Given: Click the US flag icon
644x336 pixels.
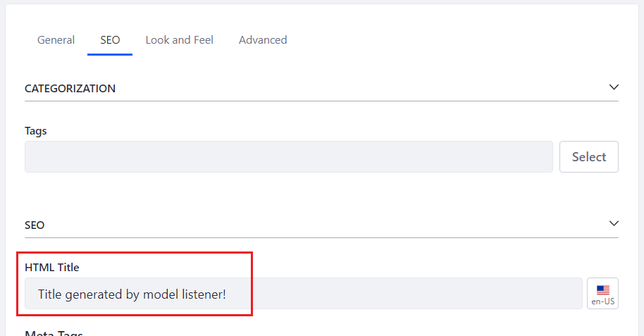Looking at the screenshot, I should [x=603, y=290].
